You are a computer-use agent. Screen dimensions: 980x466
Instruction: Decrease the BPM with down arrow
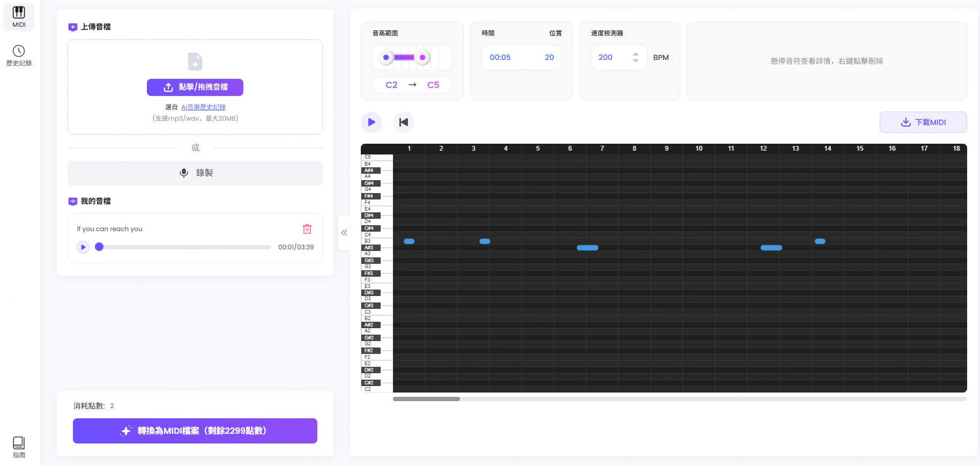(x=636, y=61)
